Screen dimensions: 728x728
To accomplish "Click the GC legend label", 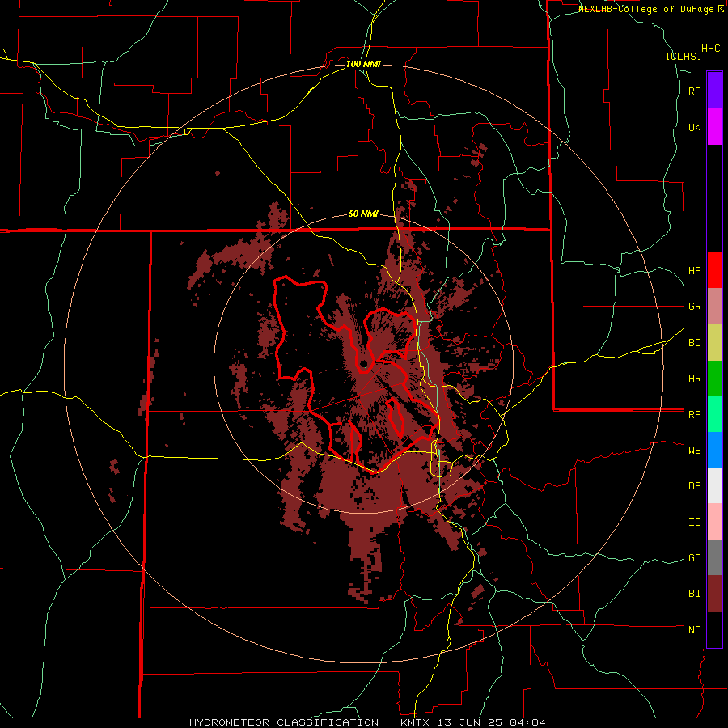I will click(x=694, y=558).
